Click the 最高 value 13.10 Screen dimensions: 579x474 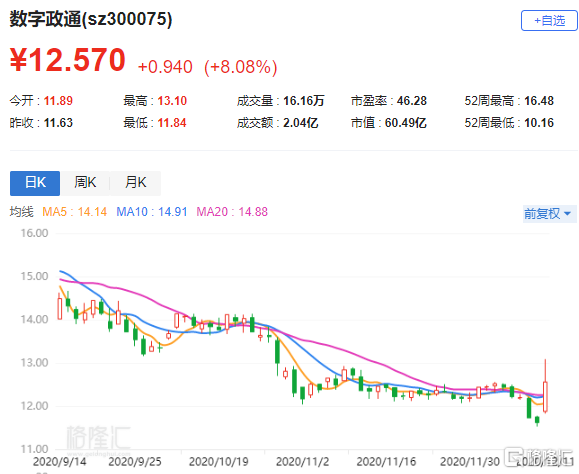coord(172,101)
